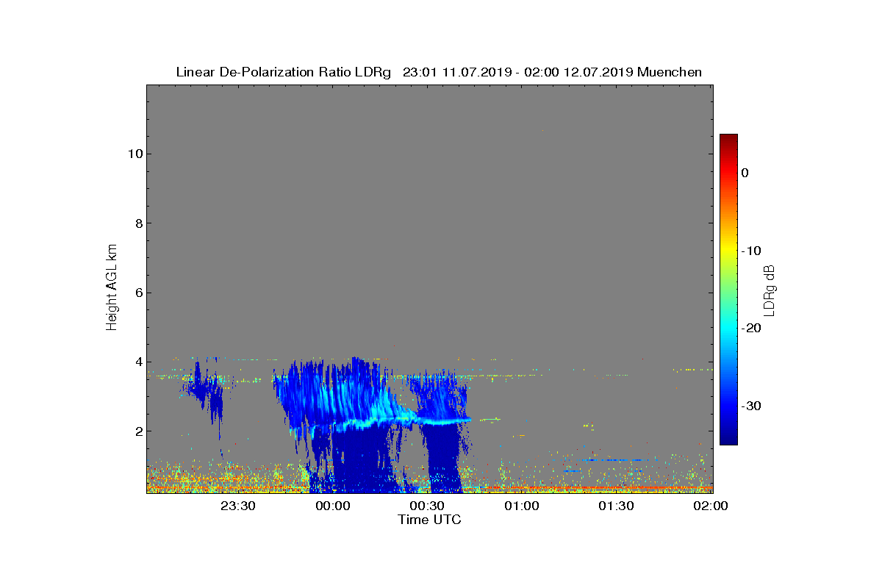Click colorbar value '-20'
882x588 pixels.
(750, 328)
